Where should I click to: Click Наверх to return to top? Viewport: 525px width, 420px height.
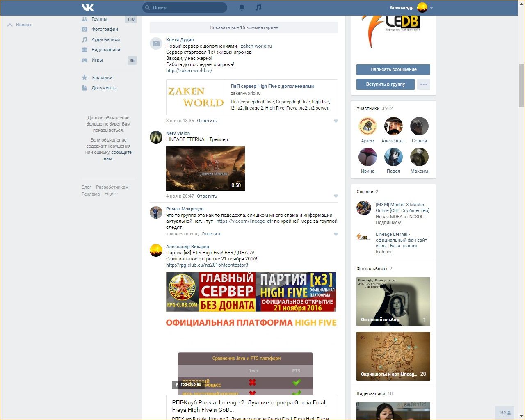(20, 25)
